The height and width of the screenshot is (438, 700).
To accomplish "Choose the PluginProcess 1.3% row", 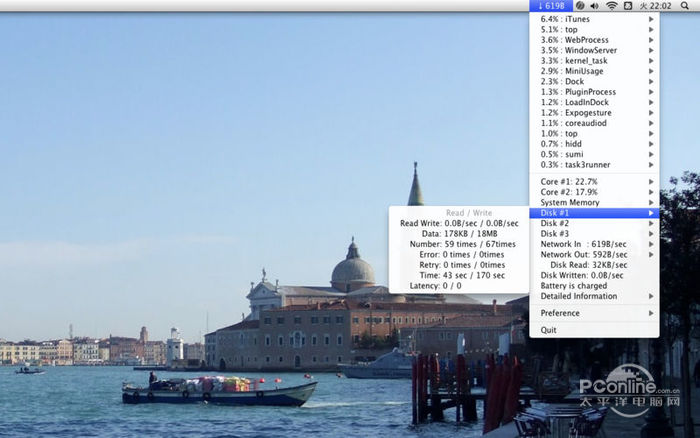I will (594, 92).
